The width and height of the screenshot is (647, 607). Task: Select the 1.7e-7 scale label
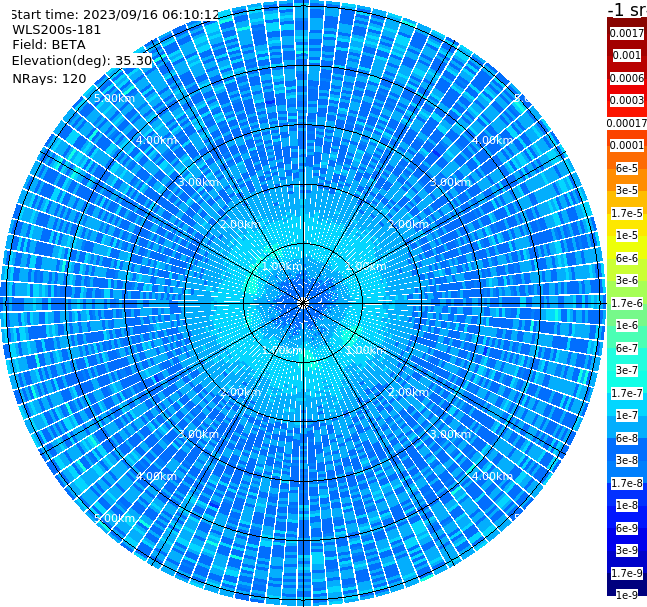(x=627, y=393)
